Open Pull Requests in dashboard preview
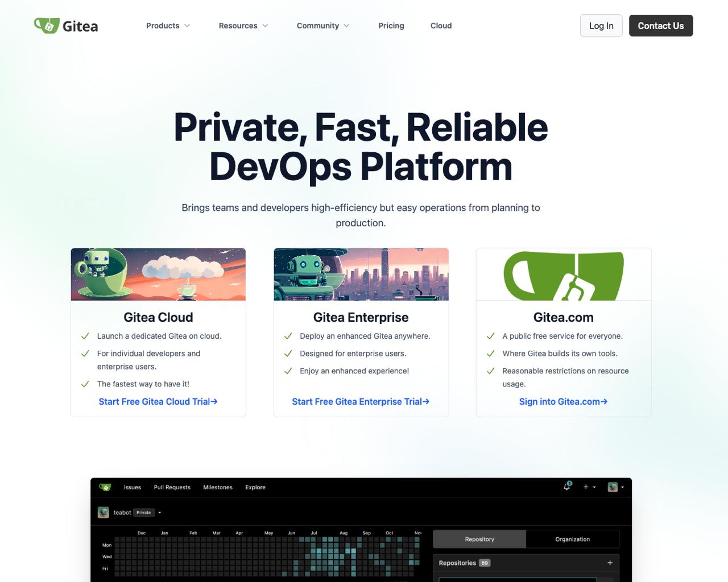 [x=172, y=487]
